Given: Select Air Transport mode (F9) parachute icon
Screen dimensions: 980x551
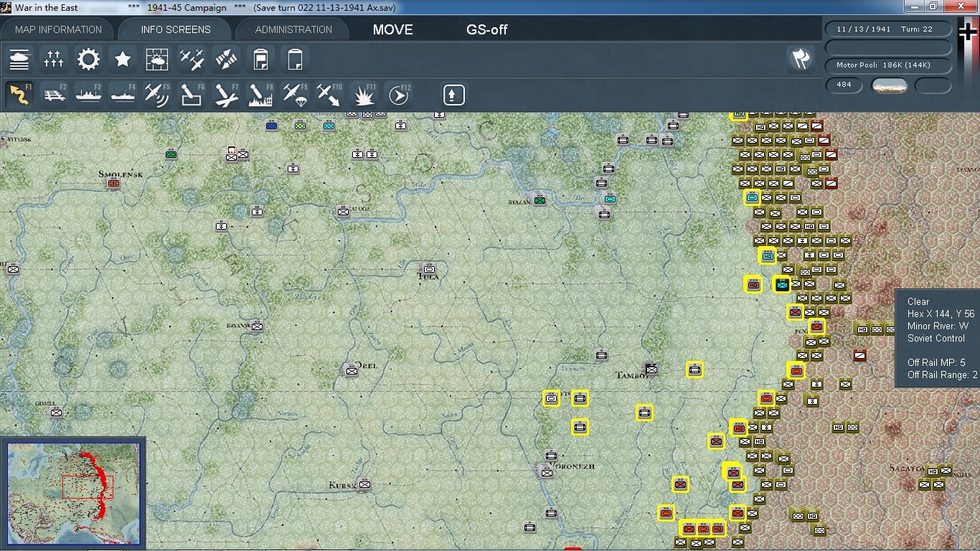Looking at the screenshot, I should tap(296, 95).
